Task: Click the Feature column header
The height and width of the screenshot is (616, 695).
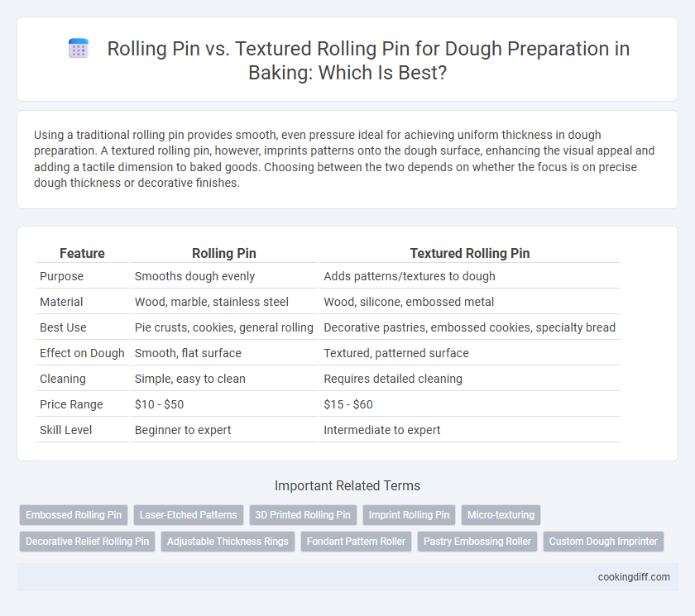Action: click(x=82, y=253)
